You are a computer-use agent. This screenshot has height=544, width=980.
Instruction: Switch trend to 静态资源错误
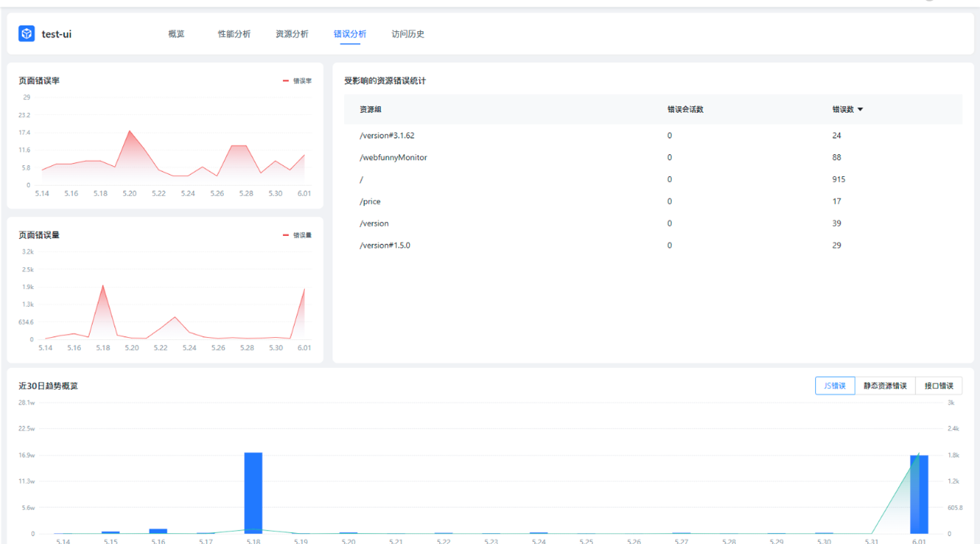click(885, 386)
